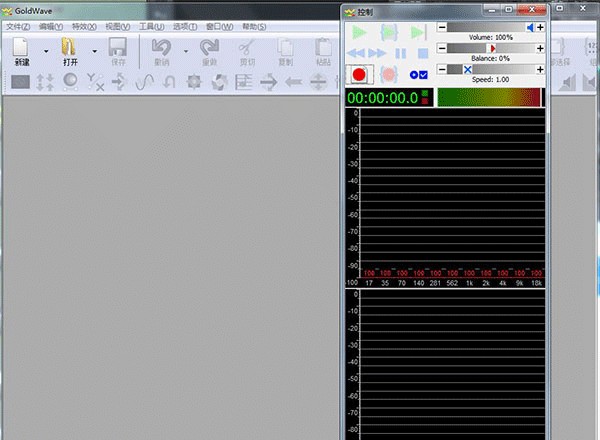Open the 编辑(Y) Edit menu
Image resolution: width=600 pixels, height=440 pixels.
[x=51, y=26]
